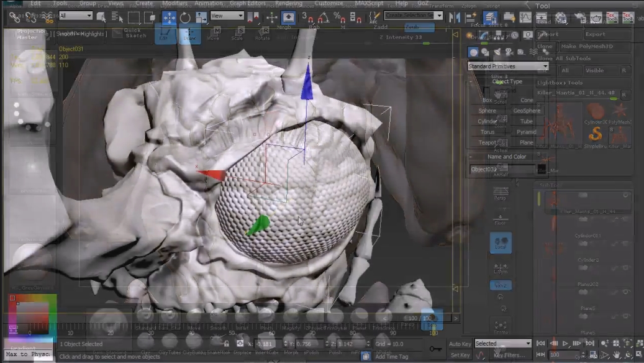Open the All selection filter dropdown

coord(76,16)
